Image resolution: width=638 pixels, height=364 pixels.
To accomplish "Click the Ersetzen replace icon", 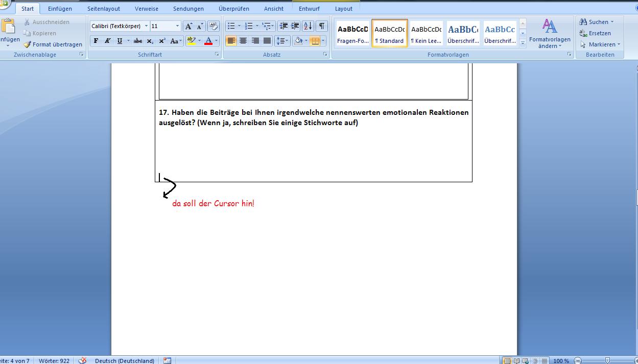I will [x=583, y=33].
